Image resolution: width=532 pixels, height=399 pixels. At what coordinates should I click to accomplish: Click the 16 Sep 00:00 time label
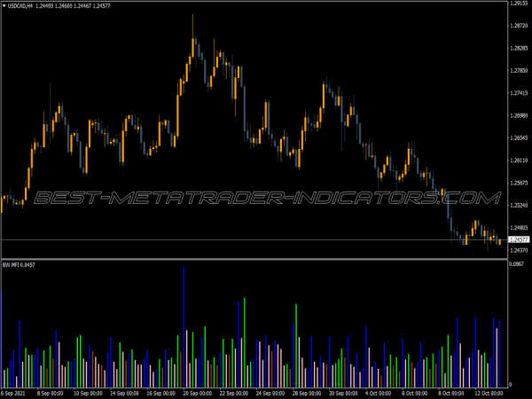(160, 393)
